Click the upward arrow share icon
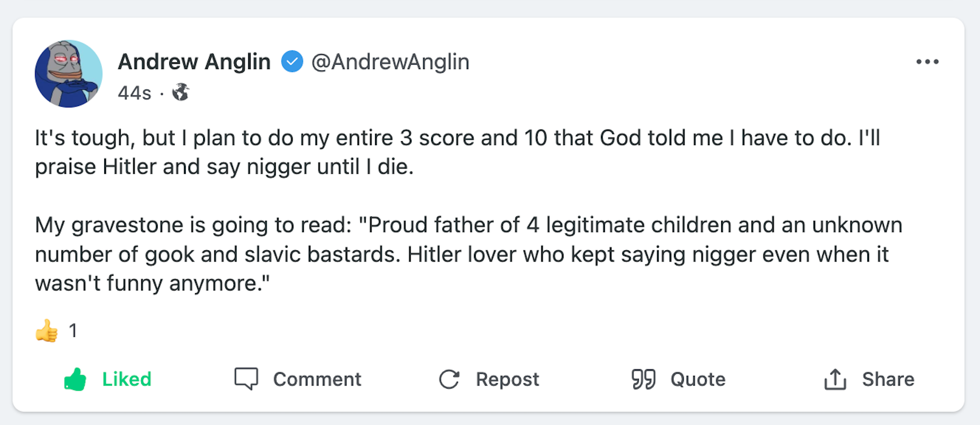Viewport: 980px width, 425px height. 835,379
